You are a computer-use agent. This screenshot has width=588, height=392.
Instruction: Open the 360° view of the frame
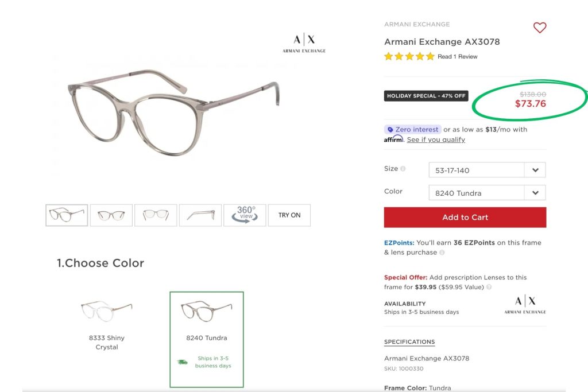[x=245, y=215]
